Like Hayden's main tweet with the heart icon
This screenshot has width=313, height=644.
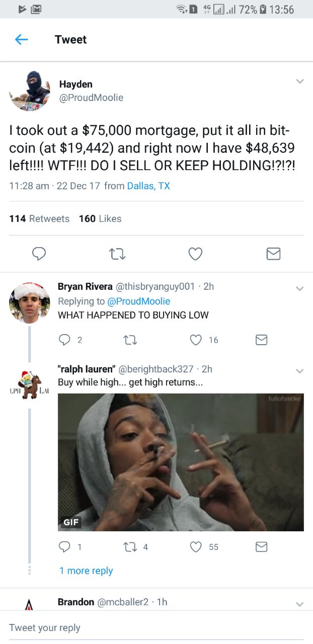point(195,255)
